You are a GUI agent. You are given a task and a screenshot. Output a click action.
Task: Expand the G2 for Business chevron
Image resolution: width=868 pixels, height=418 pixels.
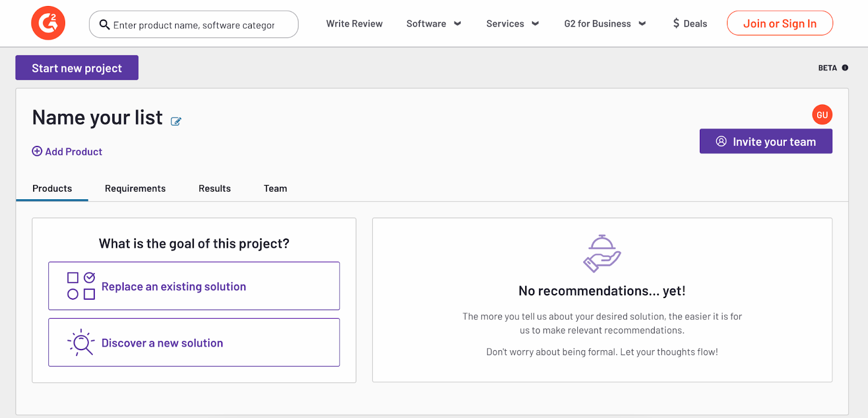point(642,23)
